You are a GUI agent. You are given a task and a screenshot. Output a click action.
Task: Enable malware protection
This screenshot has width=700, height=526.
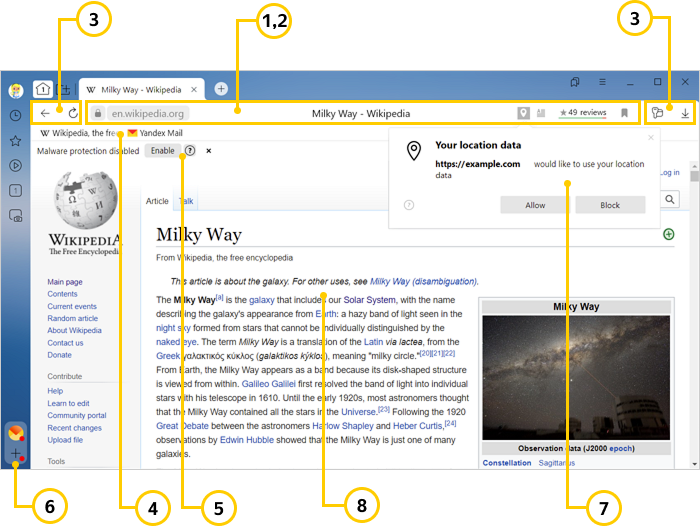162,150
